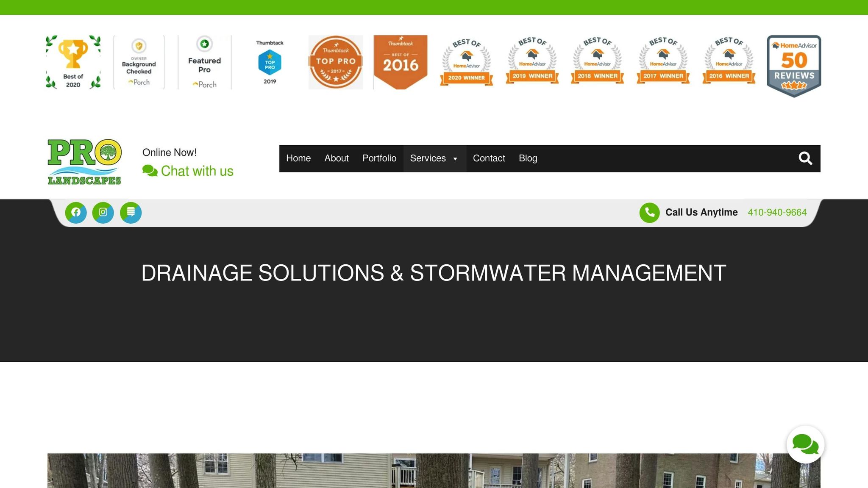Open the HomeAdvisor 2018 Winner badge
The image size is (868, 488).
[x=598, y=61]
